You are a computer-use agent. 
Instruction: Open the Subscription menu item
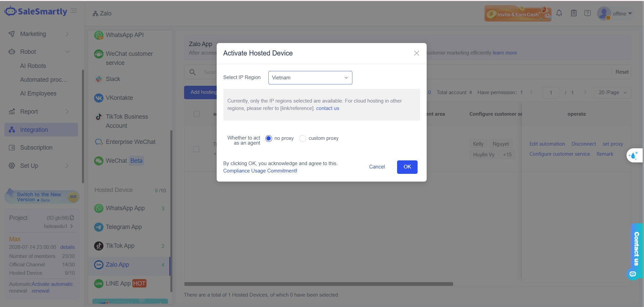[x=41, y=148]
